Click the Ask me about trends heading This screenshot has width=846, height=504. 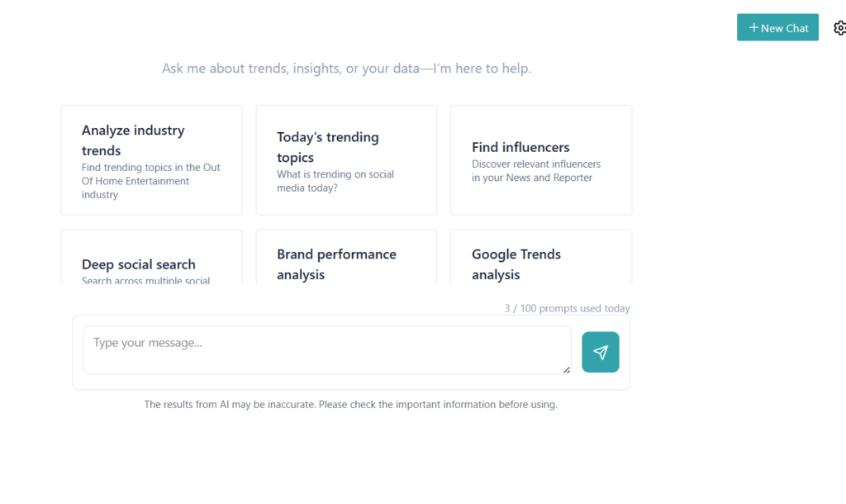346,69
